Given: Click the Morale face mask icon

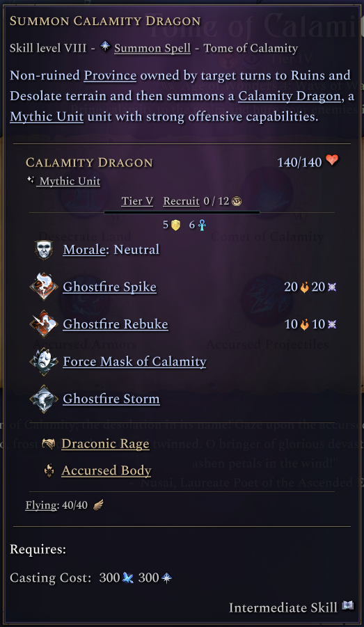Looking at the screenshot, I should (44, 250).
